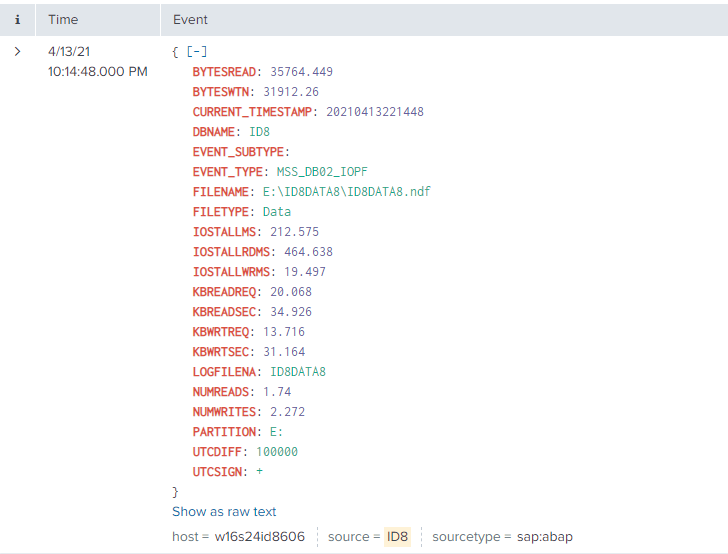Click the FILETYPE value Data

tap(277, 211)
